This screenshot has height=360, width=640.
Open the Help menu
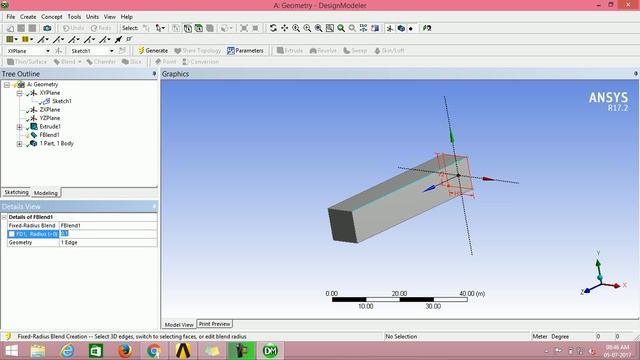(x=127, y=17)
